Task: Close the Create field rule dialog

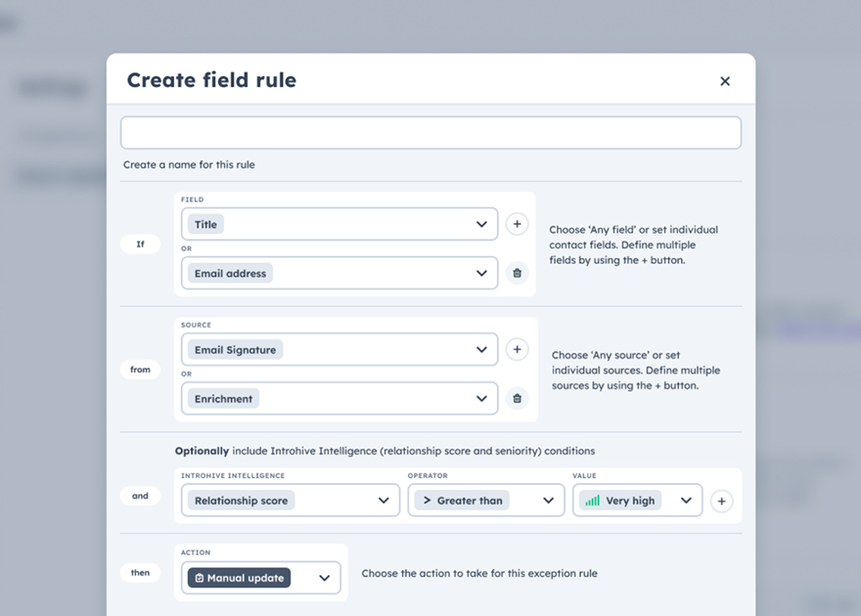Action: [x=725, y=81]
